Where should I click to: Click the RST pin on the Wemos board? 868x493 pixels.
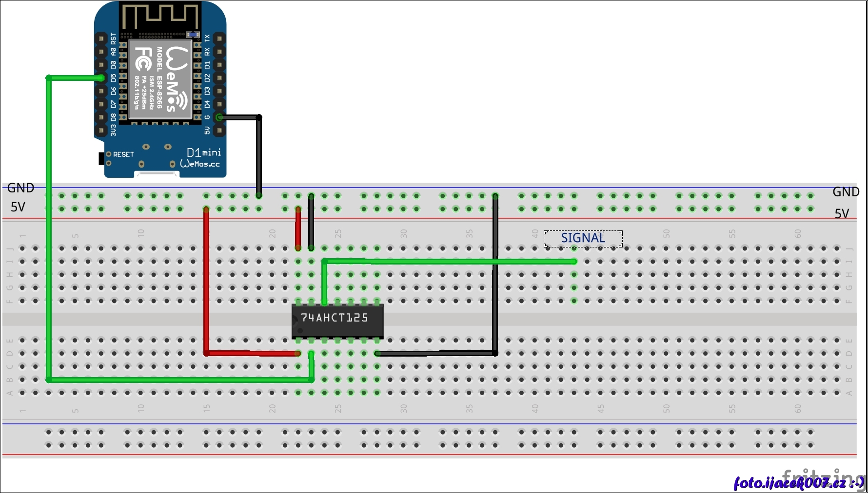101,38
